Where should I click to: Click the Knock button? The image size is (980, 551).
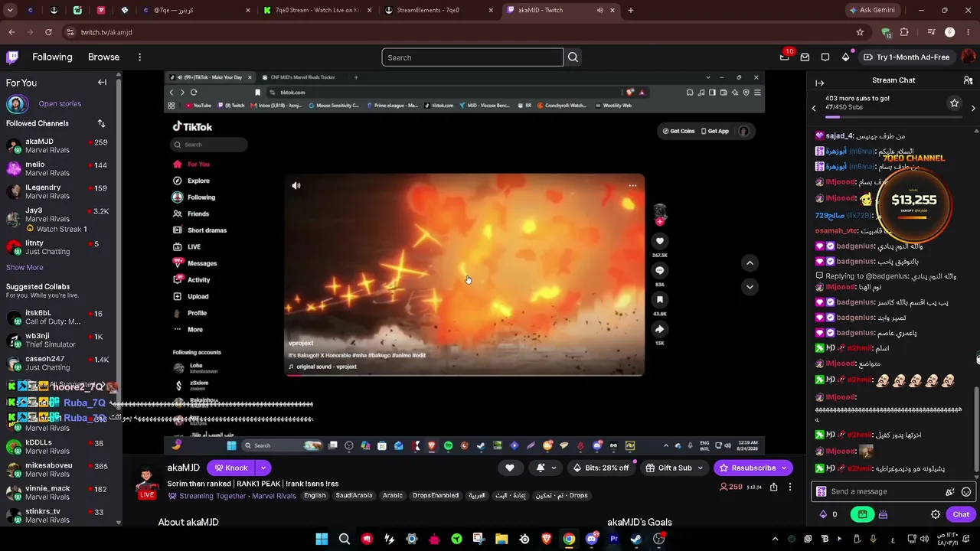231,468
